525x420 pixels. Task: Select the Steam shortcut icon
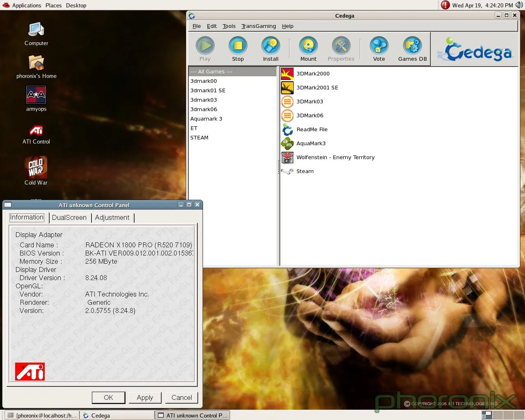click(x=288, y=171)
